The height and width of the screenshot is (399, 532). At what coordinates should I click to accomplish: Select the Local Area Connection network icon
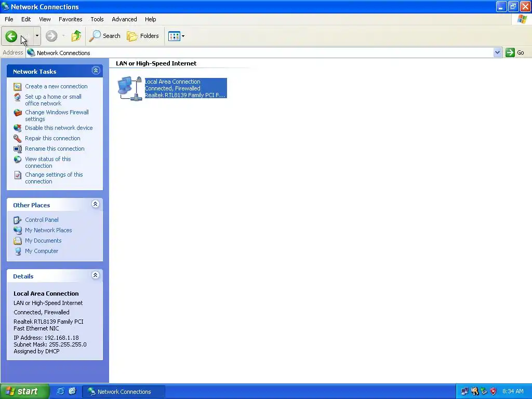[x=130, y=88]
